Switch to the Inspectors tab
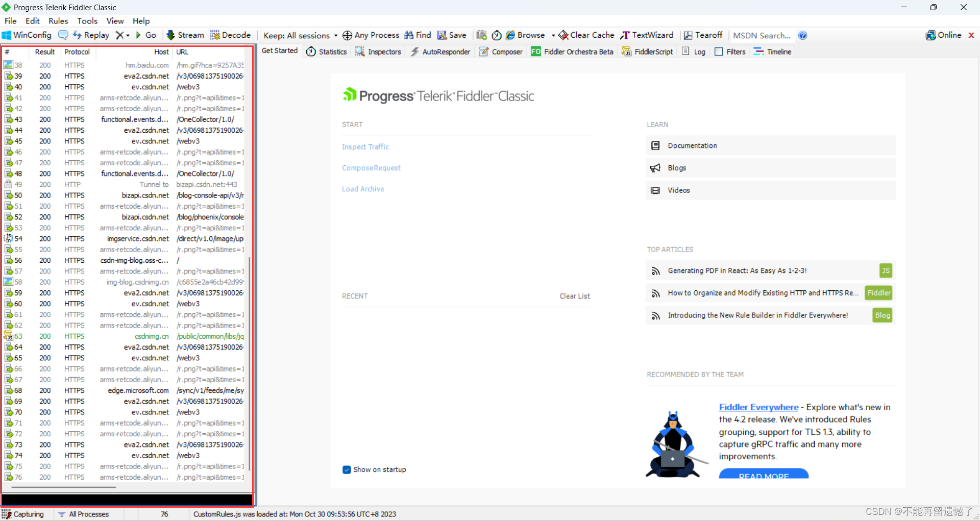The width and height of the screenshot is (980, 521). (x=378, y=52)
